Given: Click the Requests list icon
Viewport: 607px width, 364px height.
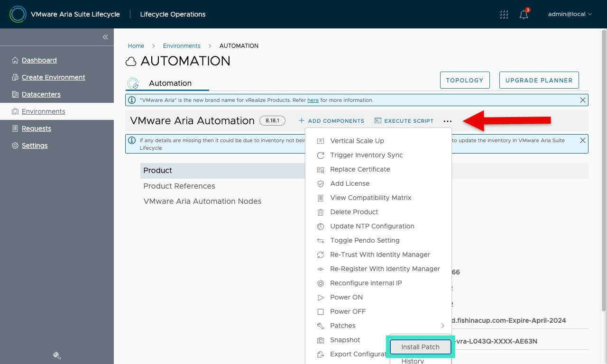Looking at the screenshot, I should pyautogui.click(x=15, y=128).
